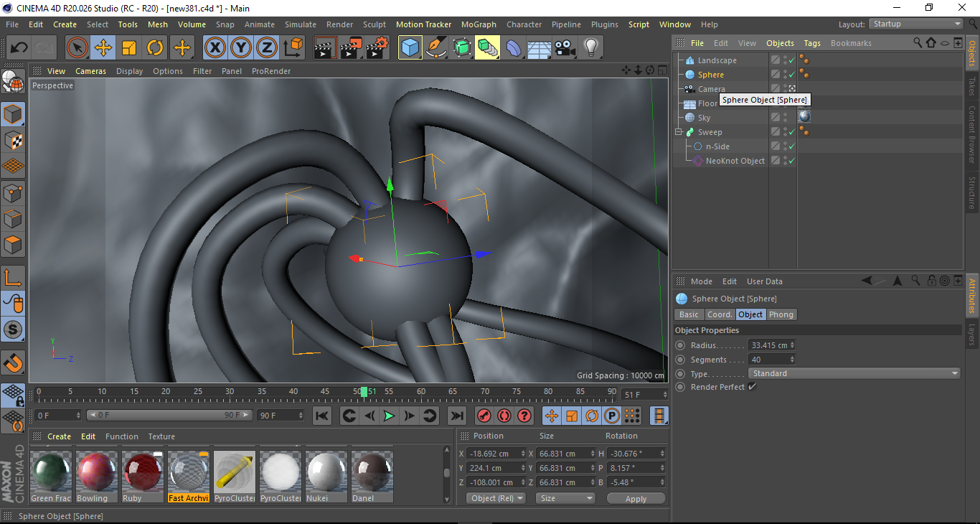Activate the Scale tool
Screen dimensions: 980x524
[129, 48]
